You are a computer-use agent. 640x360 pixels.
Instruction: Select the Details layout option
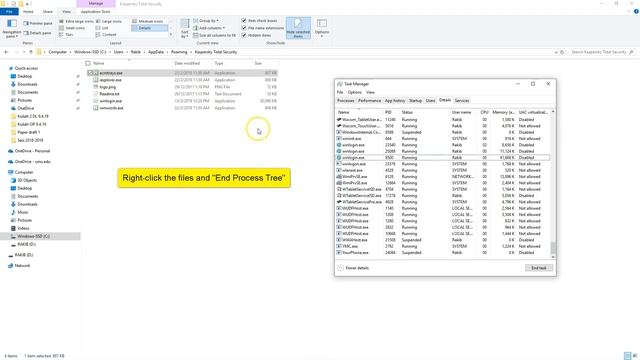click(x=149, y=28)
